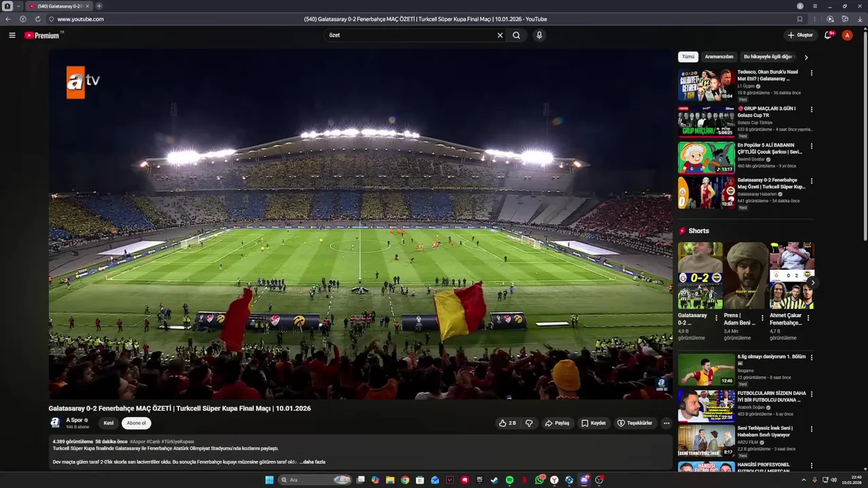Screen dimensions: 868x488
Task: Dislike the video with the thumbs-down
Action: click(x=529, y=423)
